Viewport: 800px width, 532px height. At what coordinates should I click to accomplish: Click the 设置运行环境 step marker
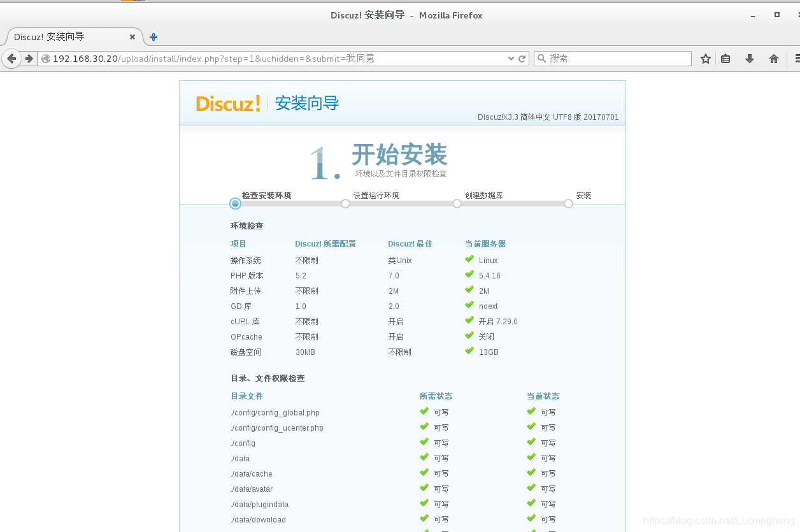click(345, 204)
